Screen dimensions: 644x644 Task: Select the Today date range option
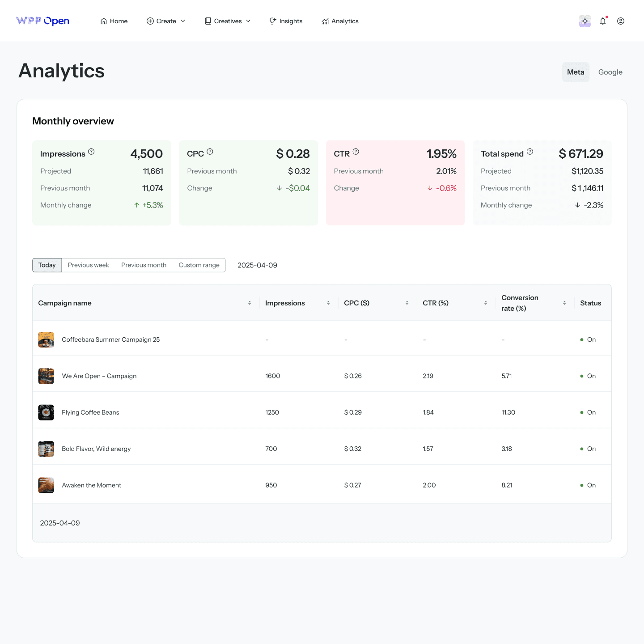(x=47, y=265)
